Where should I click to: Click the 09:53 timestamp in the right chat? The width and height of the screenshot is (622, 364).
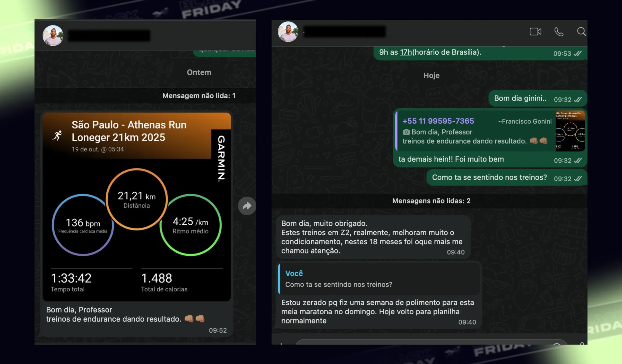tap(562, 53)
